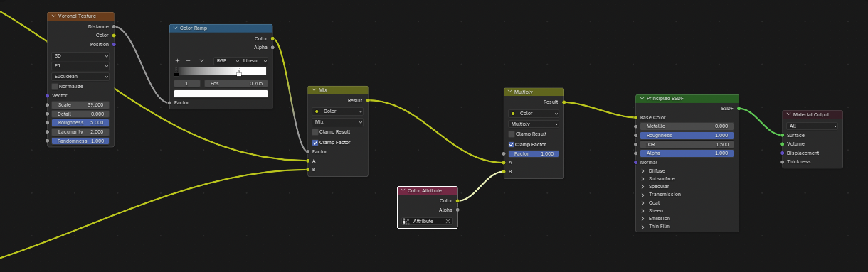Click Material Output Surface socket
This screenshot has width=868, height=272.
point(783,135)
